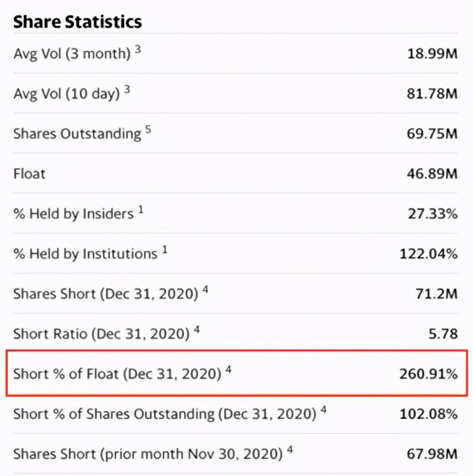Image resolution: width=473 pixels, height=476 pixels.
Task: Open footnote 5 beside Shares Outstanding
Action: pos(148,129)
